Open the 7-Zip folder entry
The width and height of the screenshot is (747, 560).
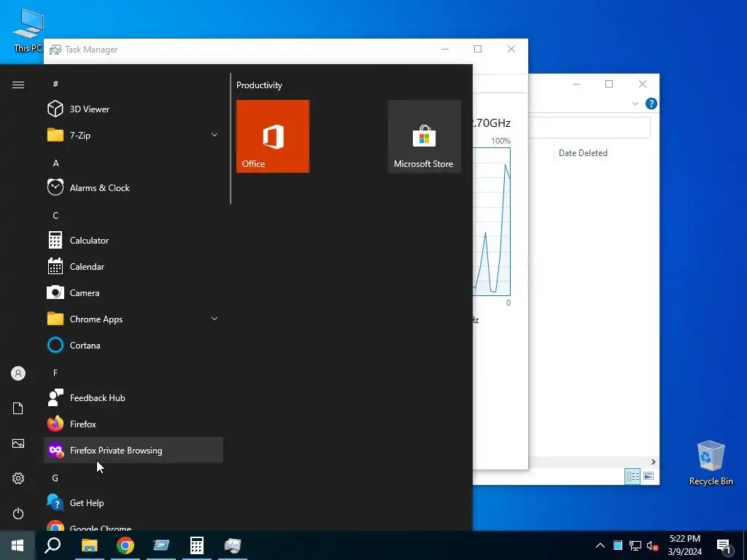[133, 135]
